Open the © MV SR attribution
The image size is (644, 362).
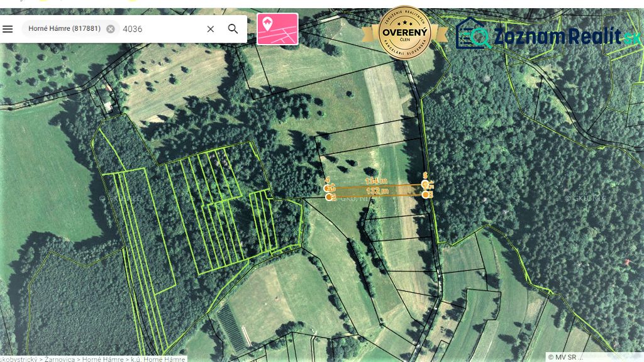tap(565, 357)
